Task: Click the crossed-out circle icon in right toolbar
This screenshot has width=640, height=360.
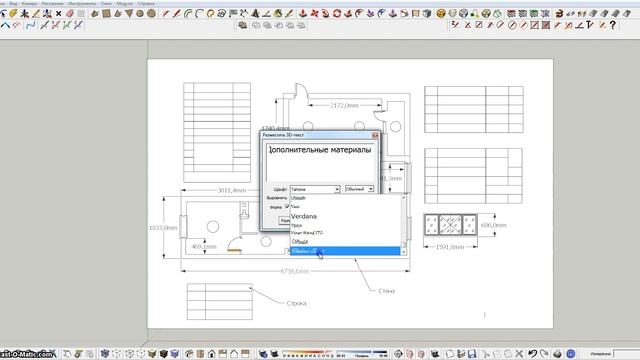Action: 512,25
